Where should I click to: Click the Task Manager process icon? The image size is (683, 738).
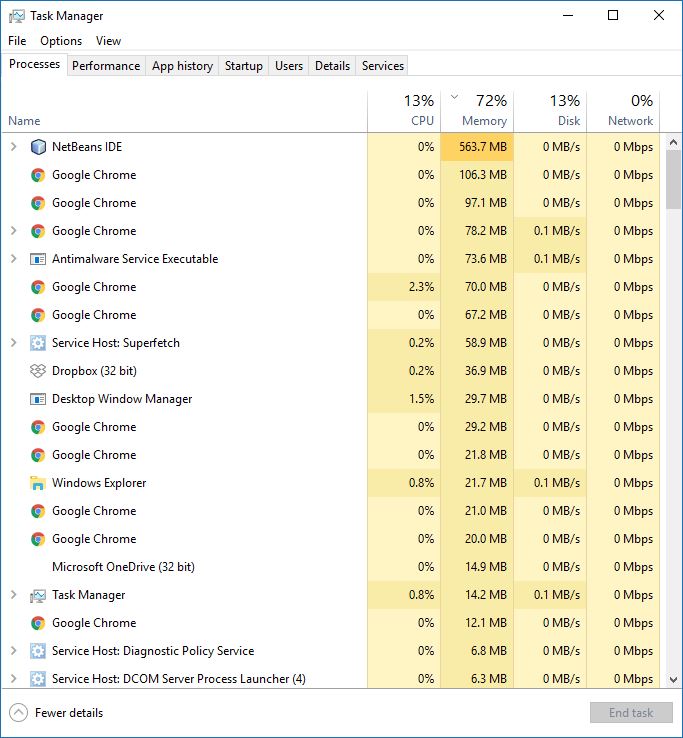tap(38, 595)
